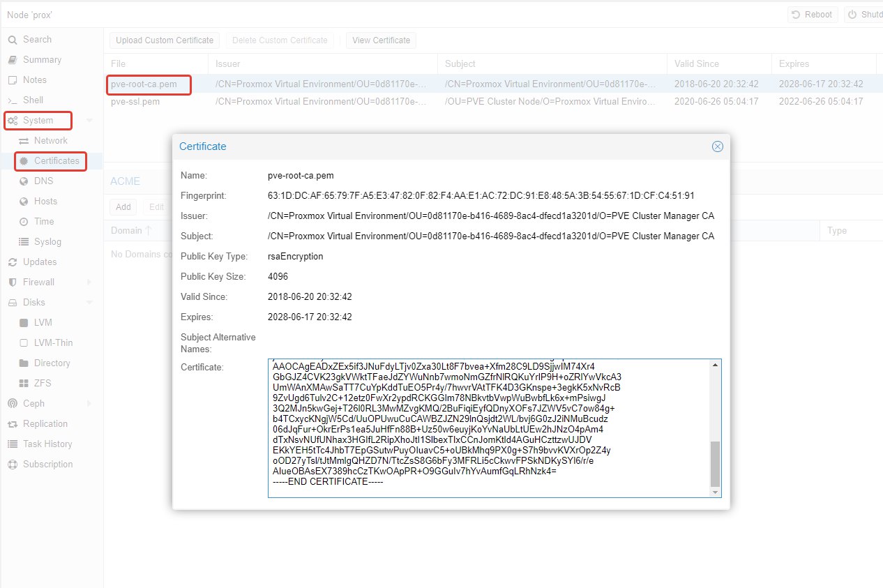The image size is (883, 588).
Task: Reboot the node 'prox'
Action: (x=813, y=15)
